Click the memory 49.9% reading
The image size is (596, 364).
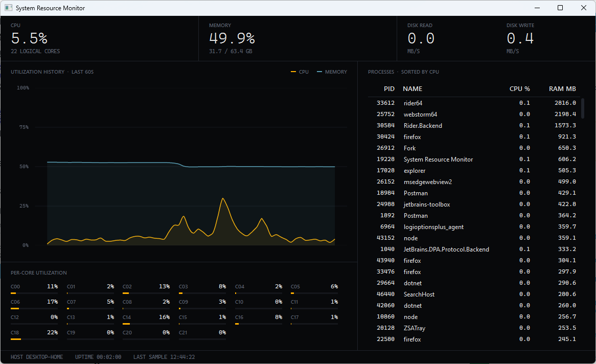(232, 38)
